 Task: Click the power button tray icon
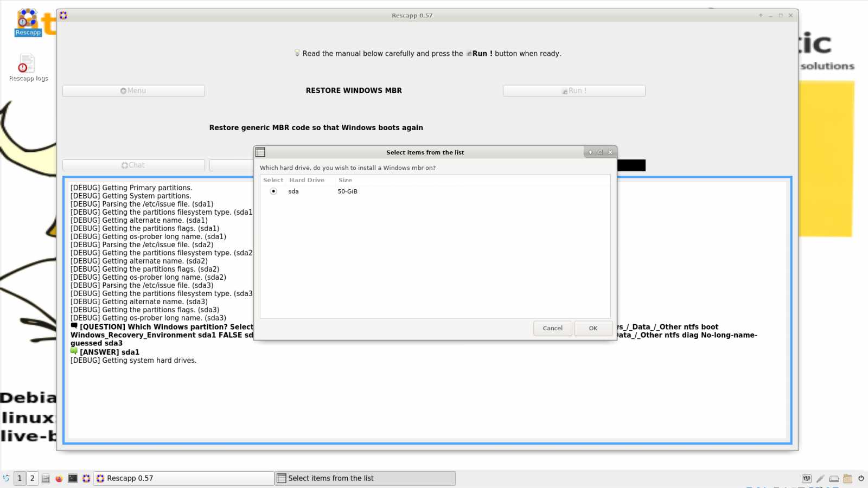coord(861,478)
